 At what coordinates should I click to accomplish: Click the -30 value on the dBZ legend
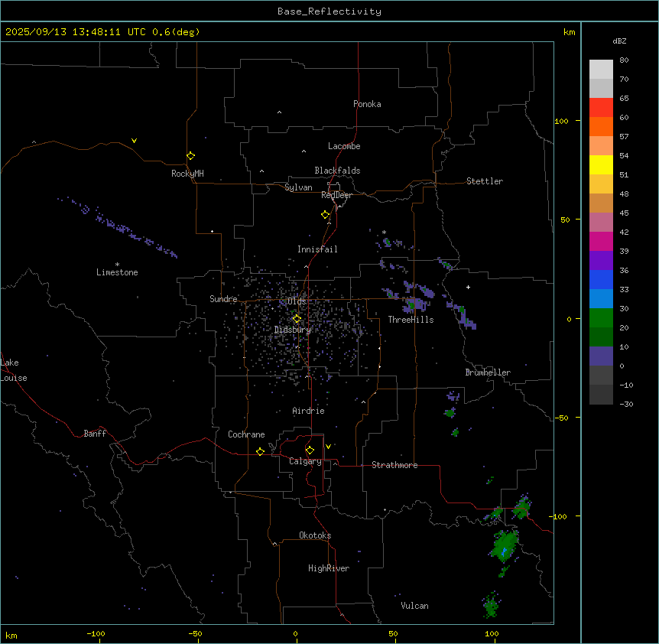tap(626, 404)
